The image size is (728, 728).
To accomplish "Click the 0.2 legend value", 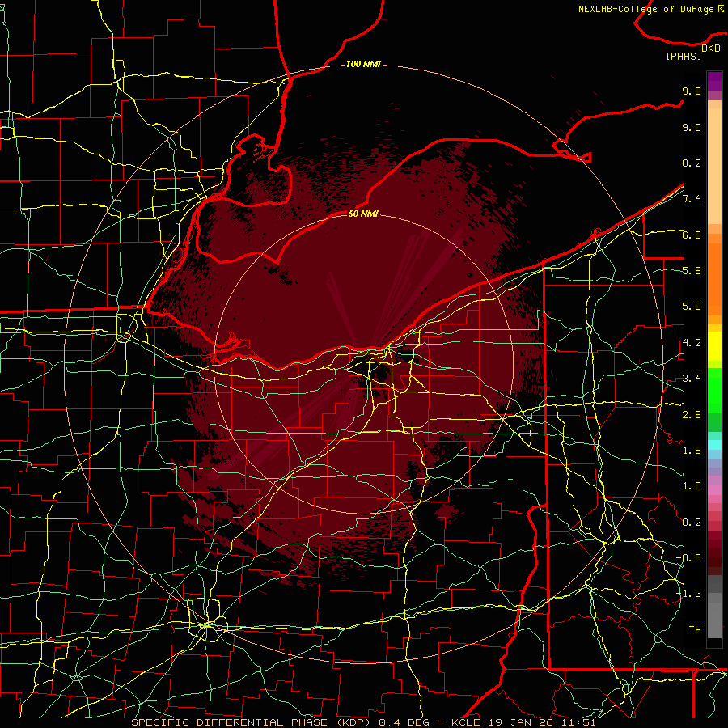I will tap(692, 523).
